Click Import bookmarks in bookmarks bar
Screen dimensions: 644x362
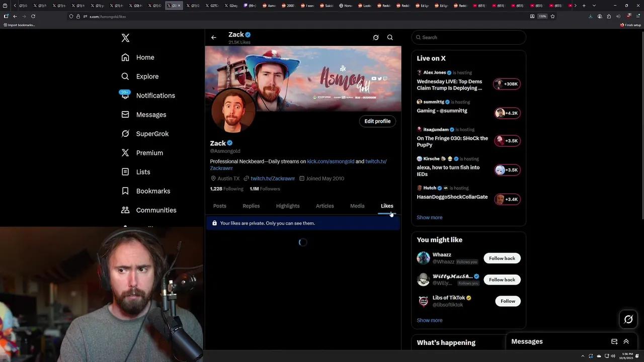point(19,25)
